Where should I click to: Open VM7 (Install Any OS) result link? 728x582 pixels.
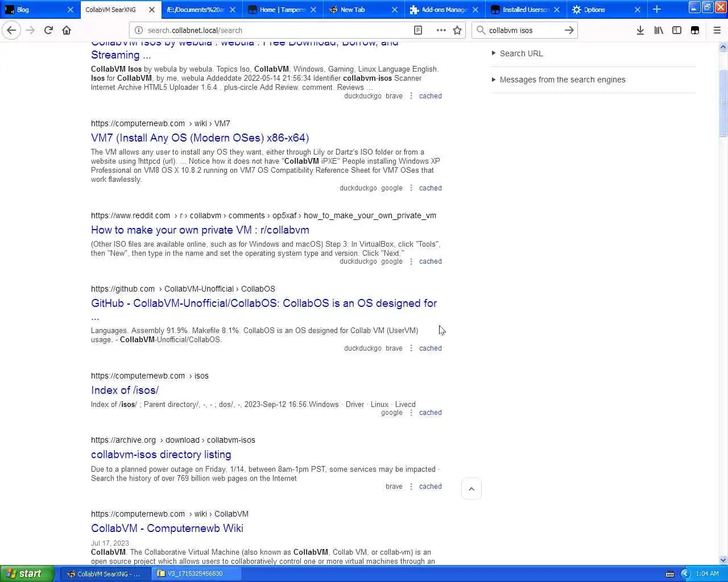coord(200,138)
